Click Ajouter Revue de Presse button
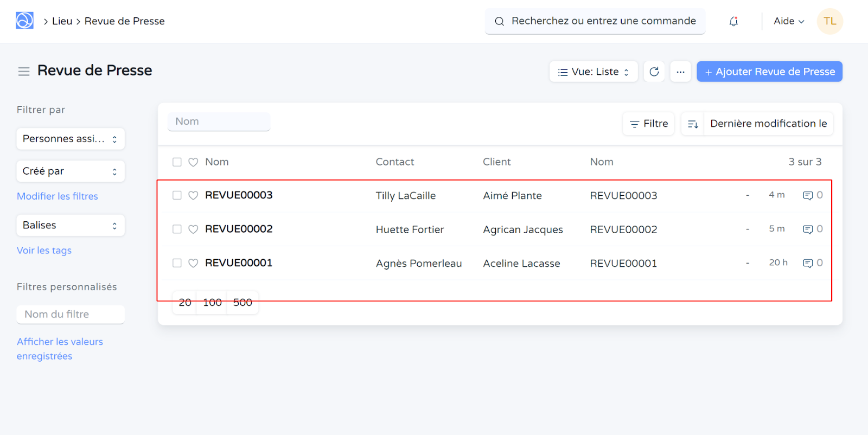Viewport: 868px width, 435px height. tap(769, 72)
